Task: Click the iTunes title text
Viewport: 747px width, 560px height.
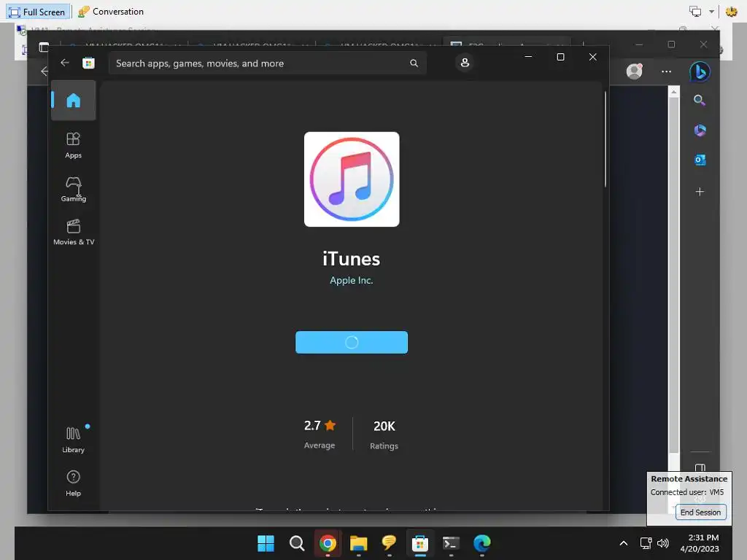Action: [352, 259]
